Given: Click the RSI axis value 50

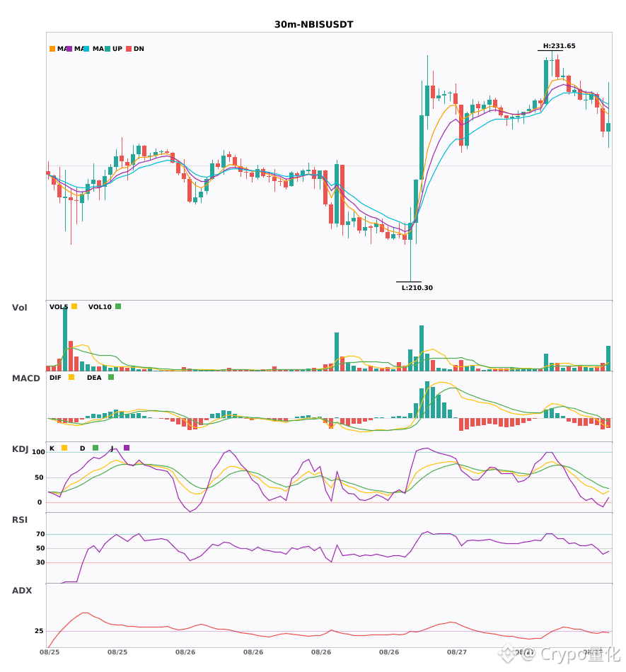Looking at the screenshot, I should 40,548.
